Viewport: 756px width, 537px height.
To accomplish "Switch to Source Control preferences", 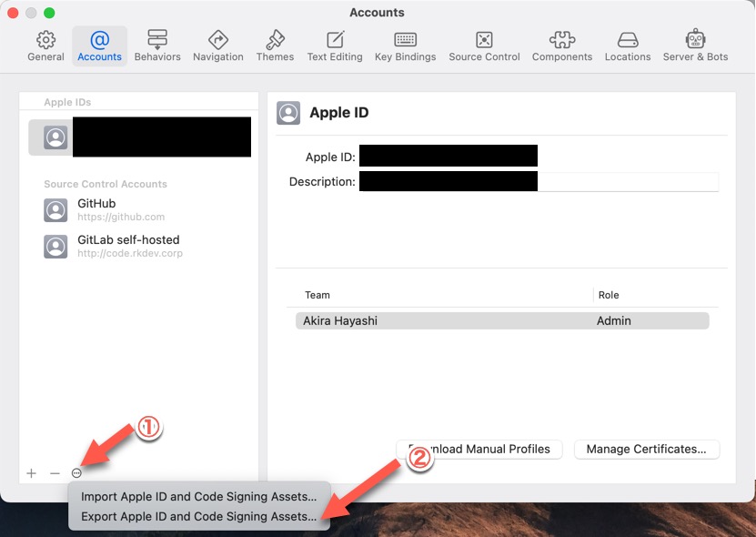I will click(484, 46).
